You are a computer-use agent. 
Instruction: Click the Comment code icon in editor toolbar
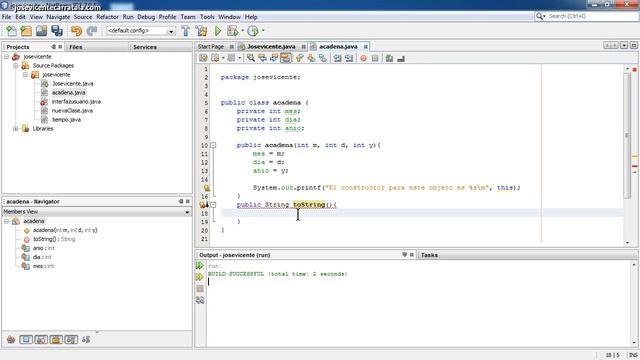pyautogui.click(x=389, y=58)
